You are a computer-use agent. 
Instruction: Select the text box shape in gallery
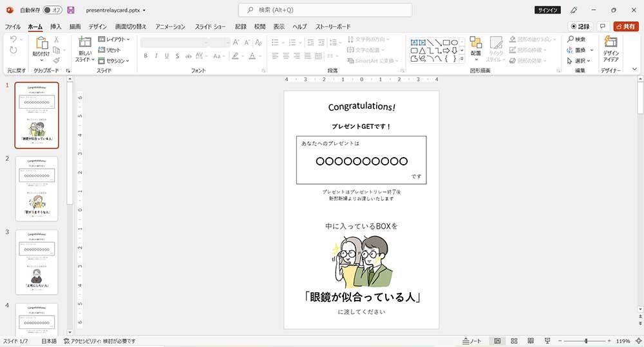click(x=414, y=42)
